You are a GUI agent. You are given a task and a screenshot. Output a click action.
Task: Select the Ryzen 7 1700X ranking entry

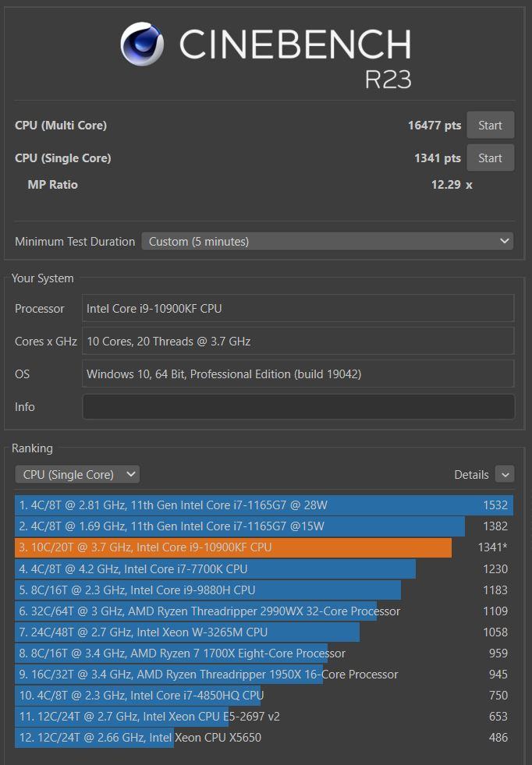(x=264, y=653)
